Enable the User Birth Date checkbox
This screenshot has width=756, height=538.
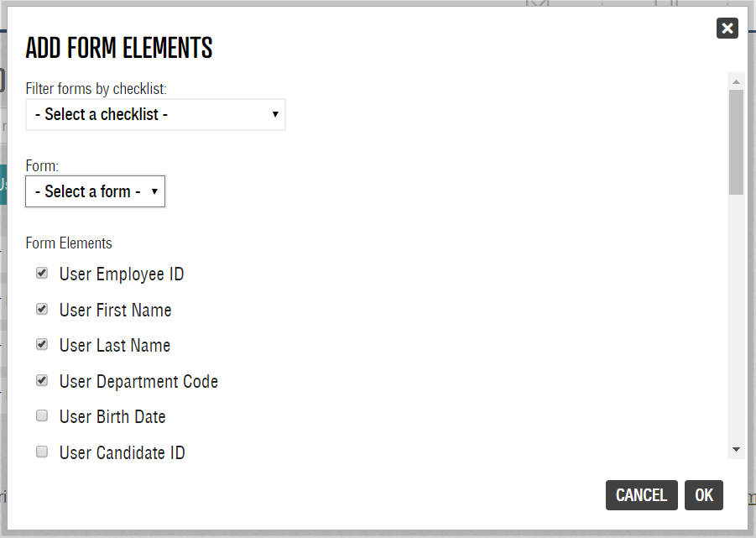click(42, 416)
